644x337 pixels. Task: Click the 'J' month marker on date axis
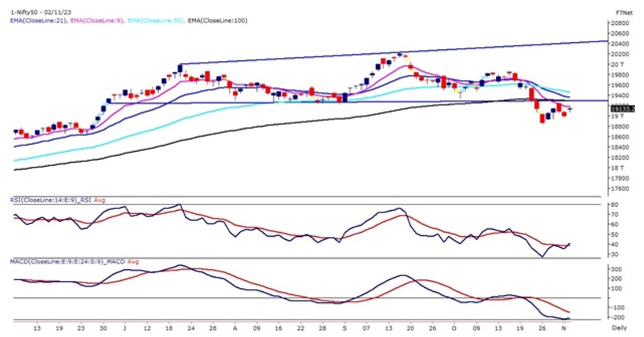(125, 328)
